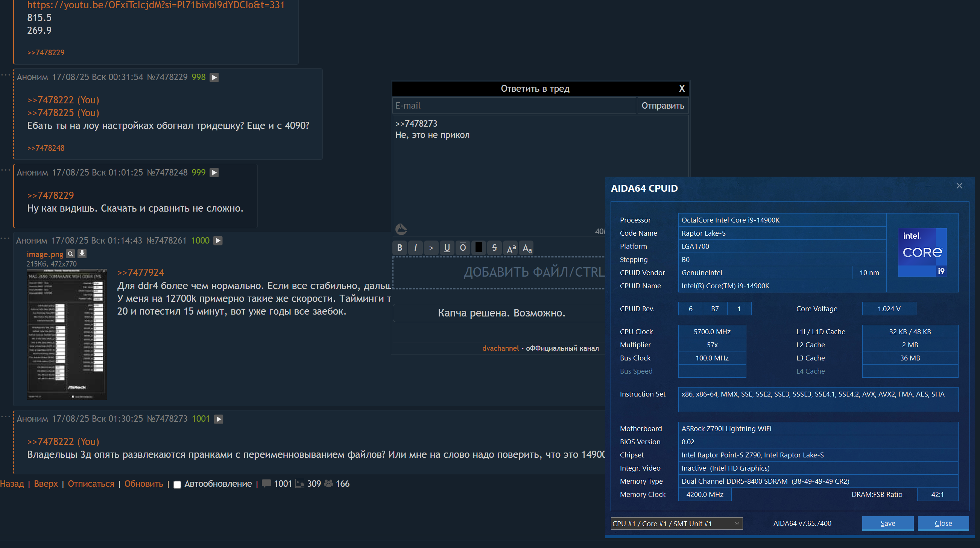Screen dimensions: 980x548
Task: Jump to top via Вверх link
Action: click(46, 484)
